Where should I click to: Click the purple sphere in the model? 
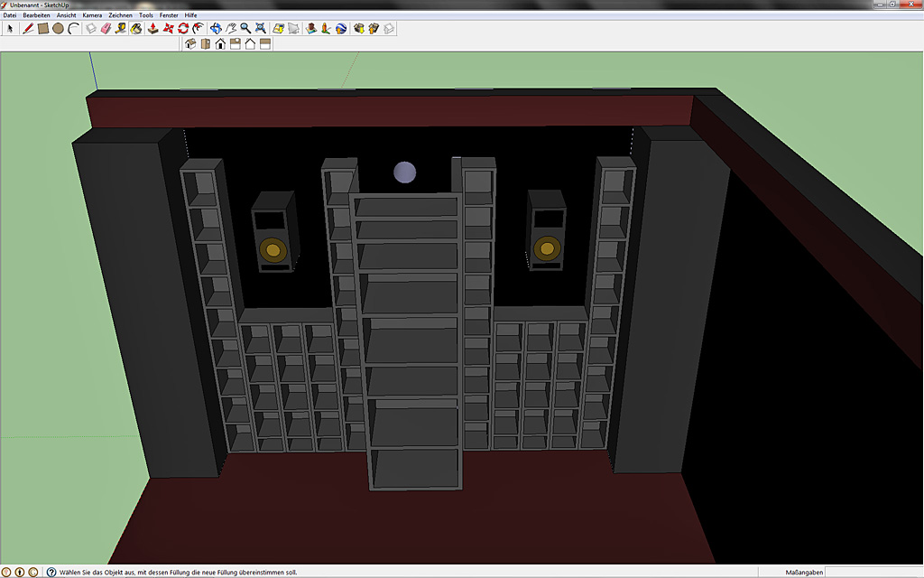(x=405, y=172)
